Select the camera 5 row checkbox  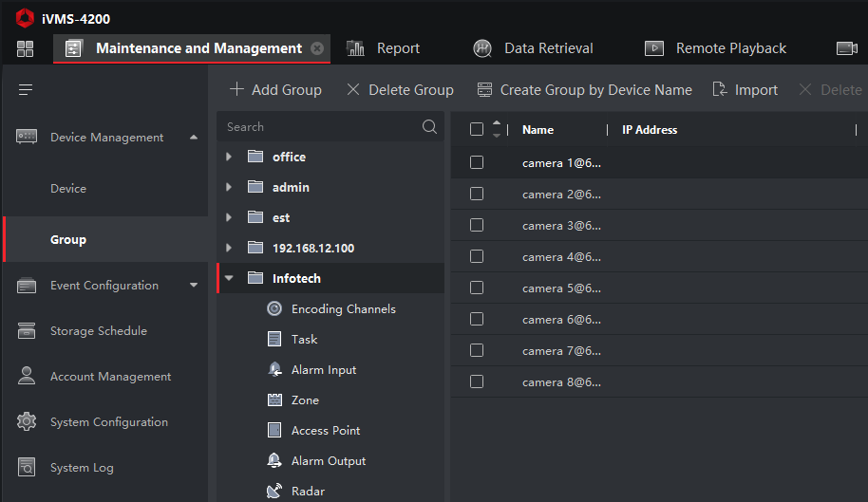tap(477, 288)
